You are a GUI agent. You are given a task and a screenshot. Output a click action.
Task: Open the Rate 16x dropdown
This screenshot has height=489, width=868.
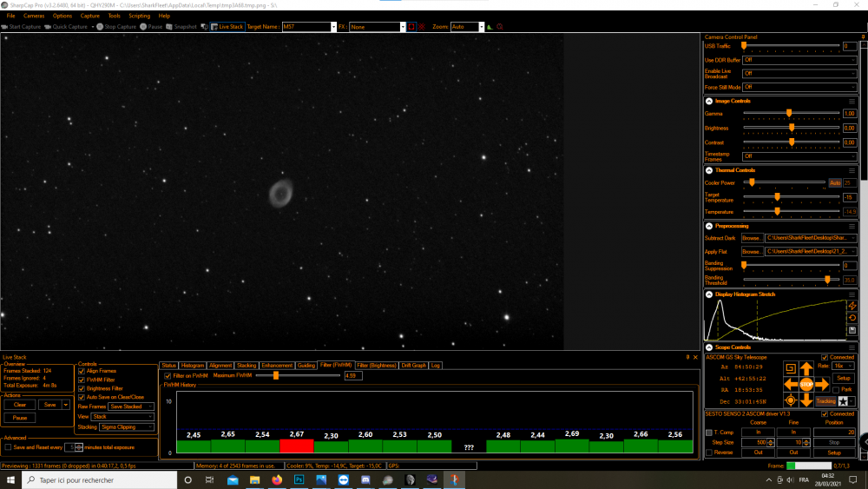(843, 366)
